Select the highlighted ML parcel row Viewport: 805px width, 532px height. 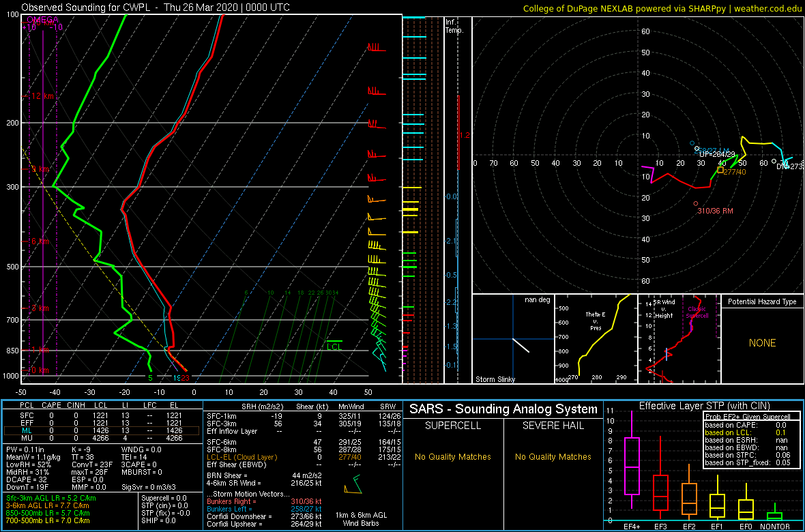click(x=102, y=431)
